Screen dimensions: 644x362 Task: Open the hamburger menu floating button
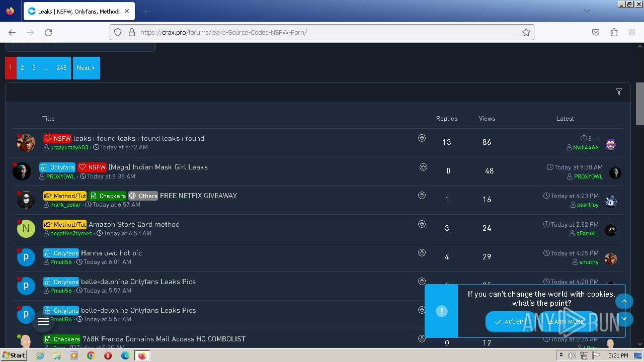click(x=43, y=321)
